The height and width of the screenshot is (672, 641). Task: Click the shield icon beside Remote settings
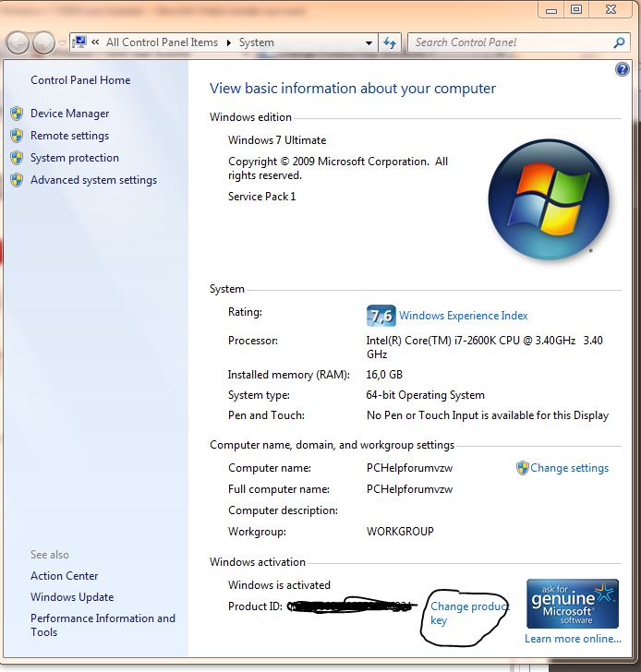pyautogui.click(x=17, y=136)
